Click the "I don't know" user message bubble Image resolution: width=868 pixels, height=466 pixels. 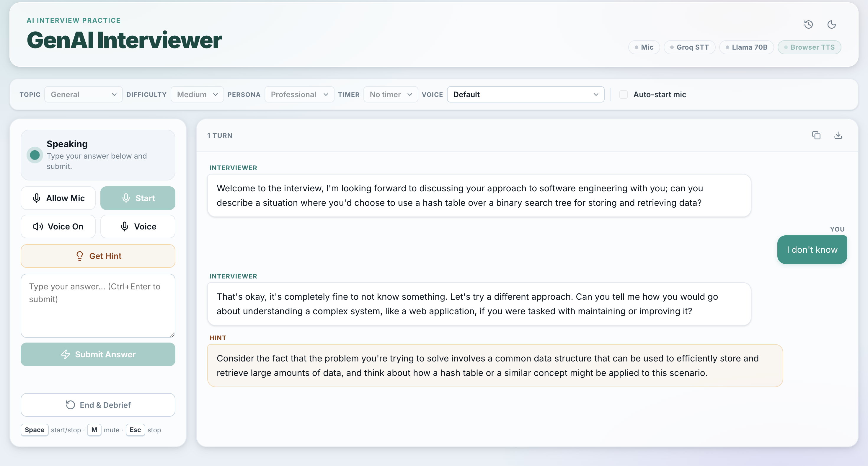pos(812,250)
